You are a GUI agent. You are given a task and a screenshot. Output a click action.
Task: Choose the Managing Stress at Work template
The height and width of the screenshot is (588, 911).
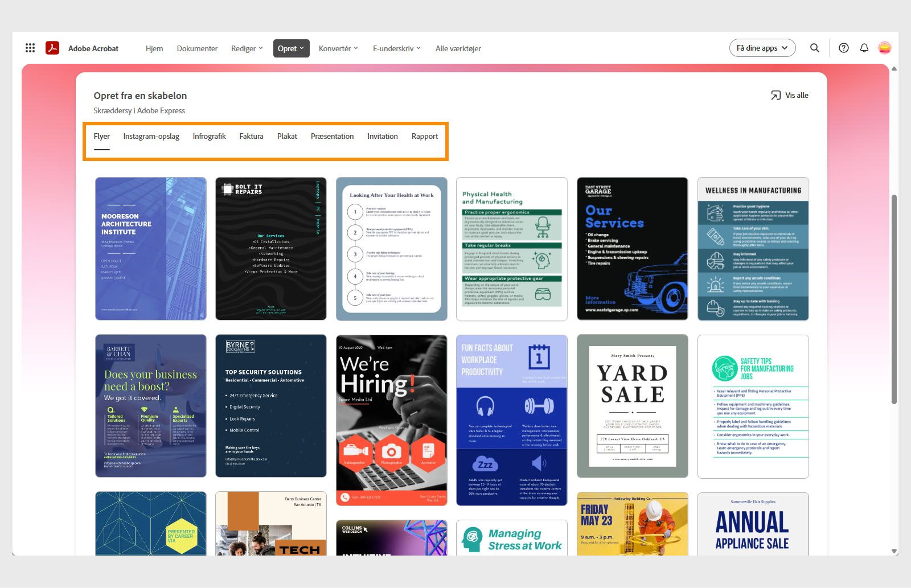[512, 538]
